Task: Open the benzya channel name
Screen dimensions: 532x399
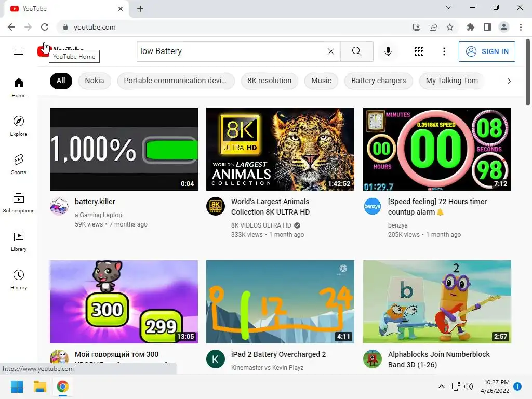Action: (x=397, y=225)
